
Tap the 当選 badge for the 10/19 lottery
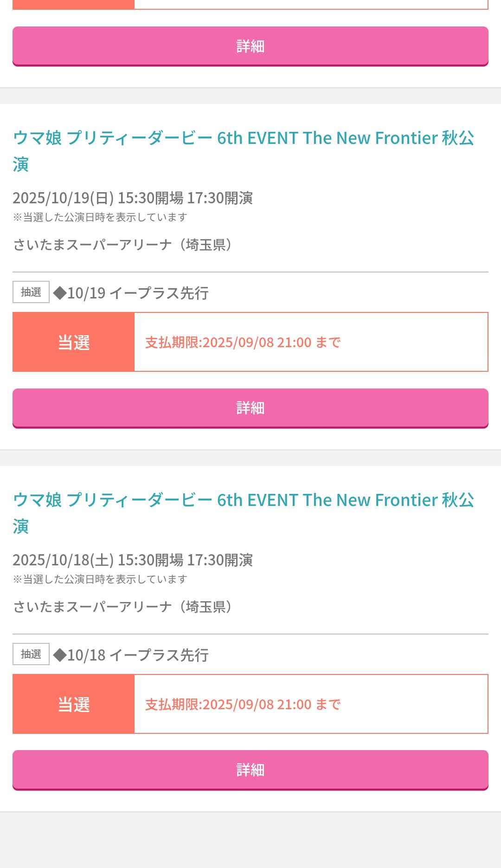point(74,342)
